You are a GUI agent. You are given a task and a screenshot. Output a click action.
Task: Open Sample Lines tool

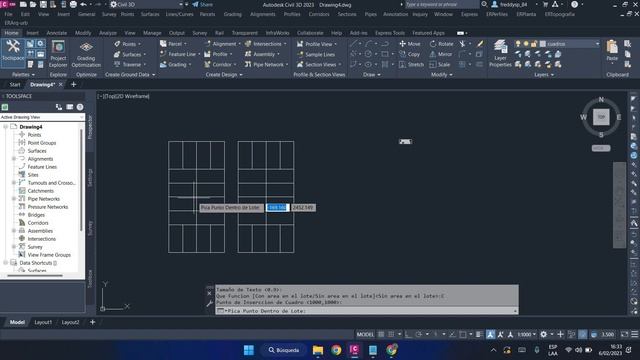coord(316,54)
